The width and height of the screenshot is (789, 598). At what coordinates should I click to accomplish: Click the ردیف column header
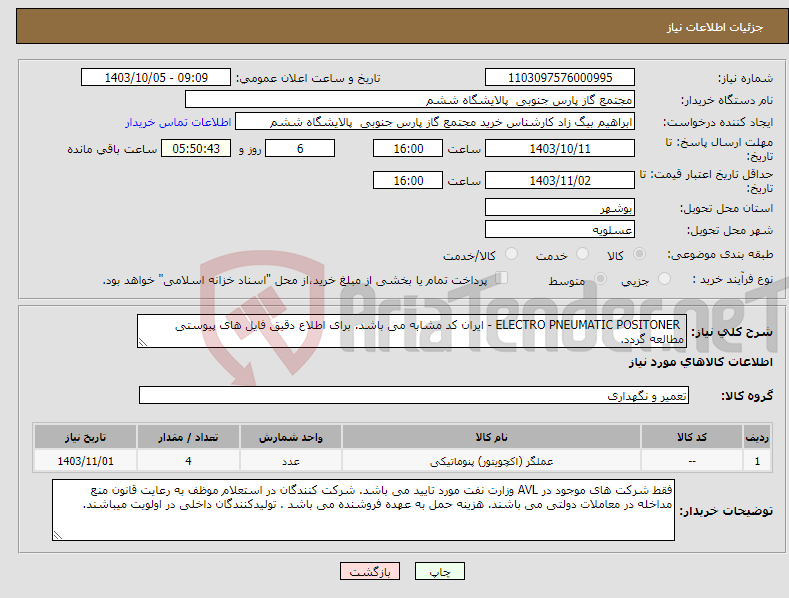pos(757,437)
